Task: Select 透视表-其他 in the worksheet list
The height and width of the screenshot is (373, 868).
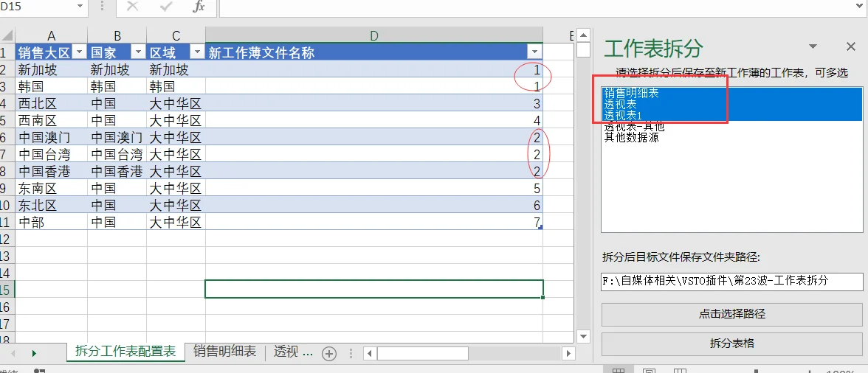Action: 731,127
